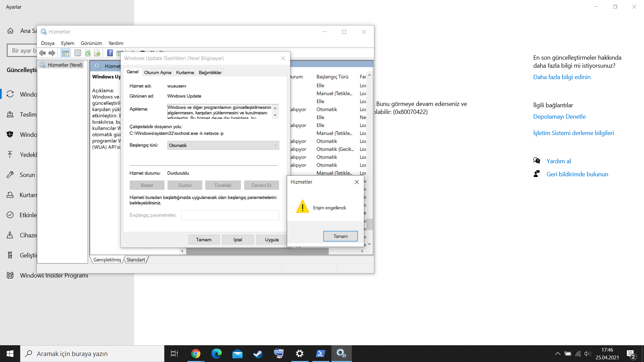Show hidden system tray icons
This screenshot has width=644, height=362.
click(x=557, y=354)
